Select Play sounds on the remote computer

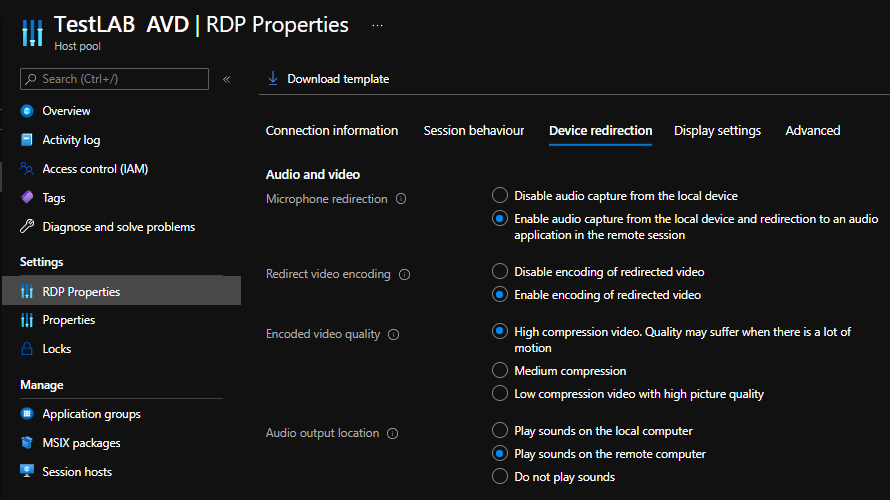coord(500,453)
